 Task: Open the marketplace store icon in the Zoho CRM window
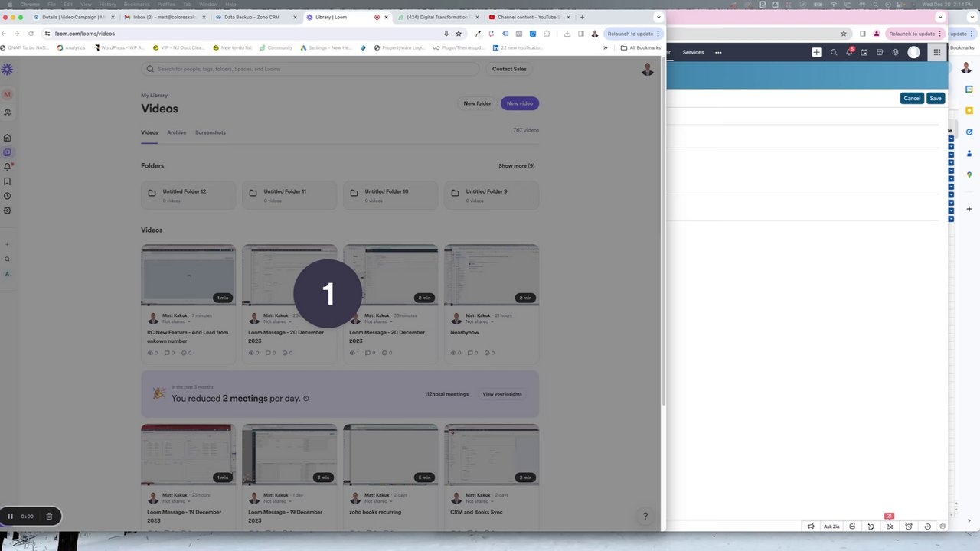(880, 52)
